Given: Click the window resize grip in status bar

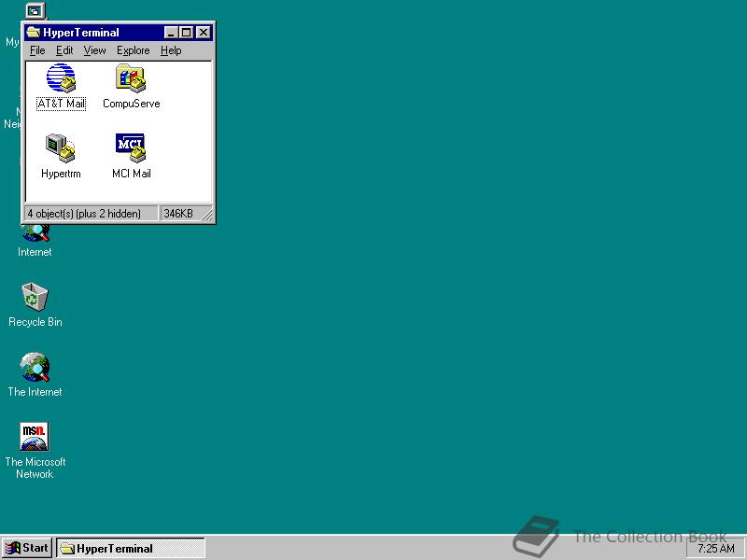Looking at the screenshot, I should (x=207, y=216).
